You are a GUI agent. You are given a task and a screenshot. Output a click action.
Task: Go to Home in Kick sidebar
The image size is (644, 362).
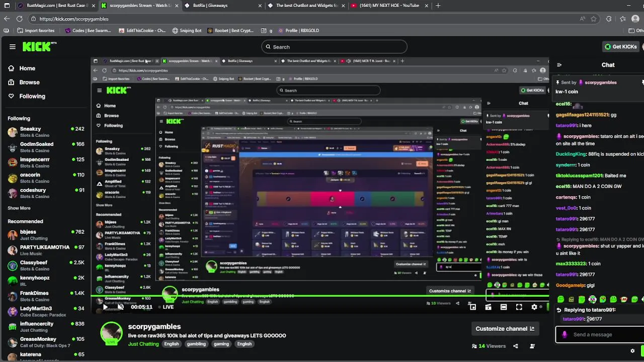click(22, 68)
